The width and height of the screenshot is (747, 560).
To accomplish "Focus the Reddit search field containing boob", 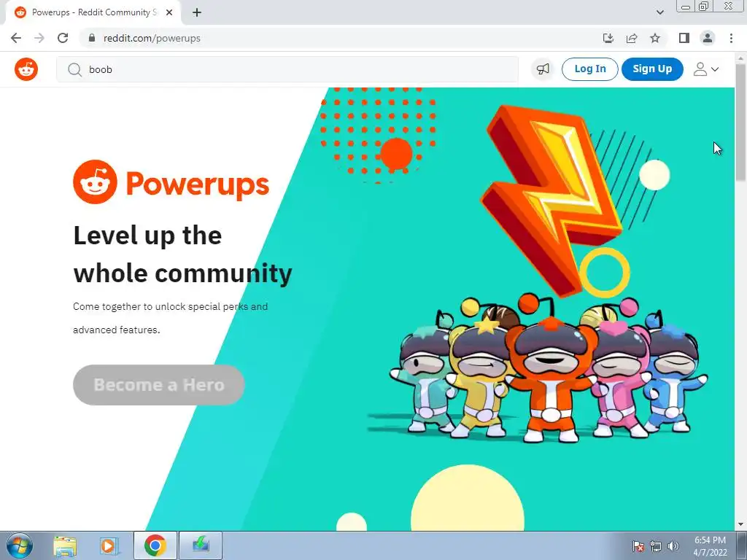I will (287, 69).
